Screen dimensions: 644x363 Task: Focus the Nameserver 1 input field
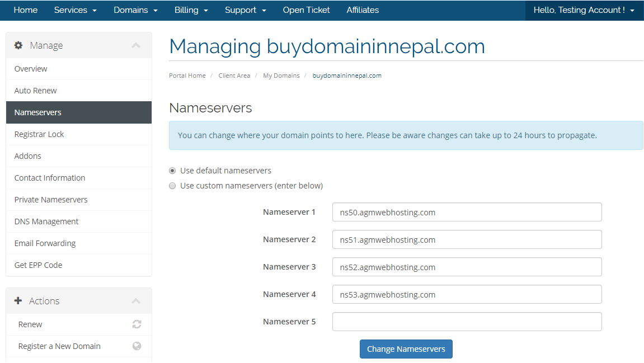click(x=467, y=213)
